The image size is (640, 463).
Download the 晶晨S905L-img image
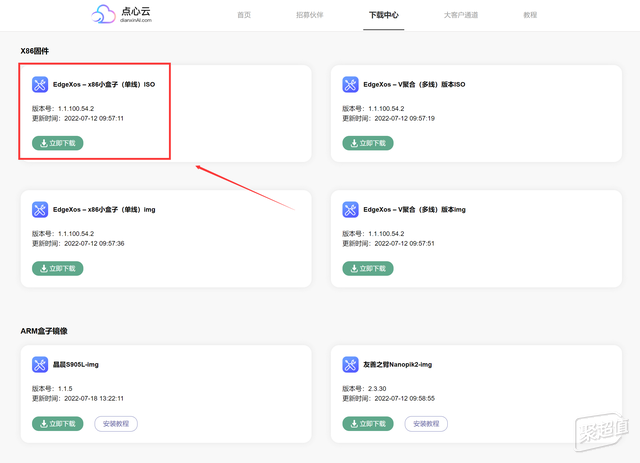pyautogui.click(x=58, y=424)
